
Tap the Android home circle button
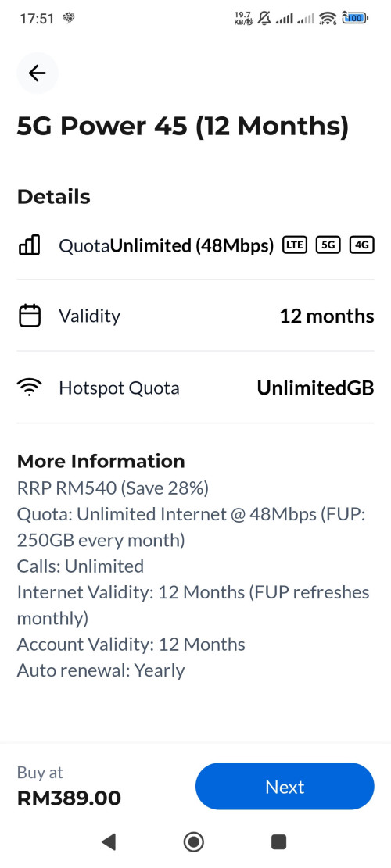pos(194,842)
